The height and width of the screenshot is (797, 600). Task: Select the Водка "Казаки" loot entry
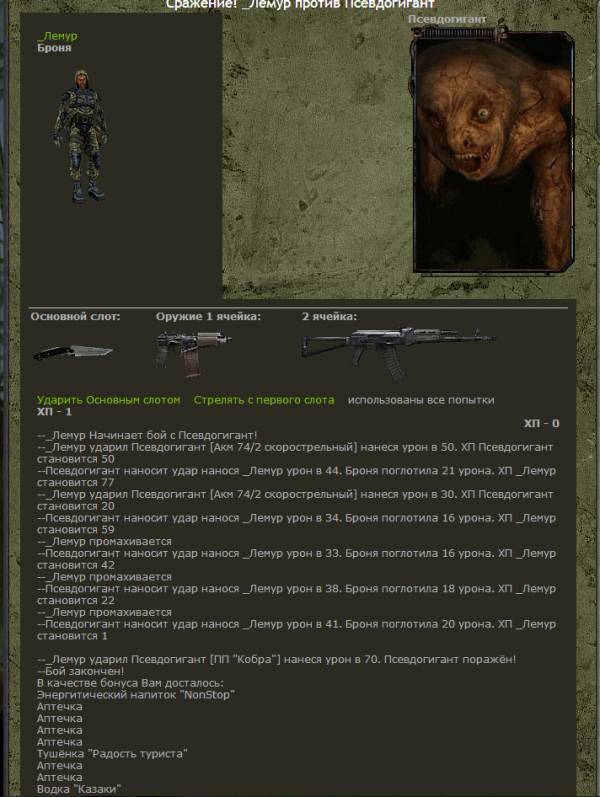point(79,789)
